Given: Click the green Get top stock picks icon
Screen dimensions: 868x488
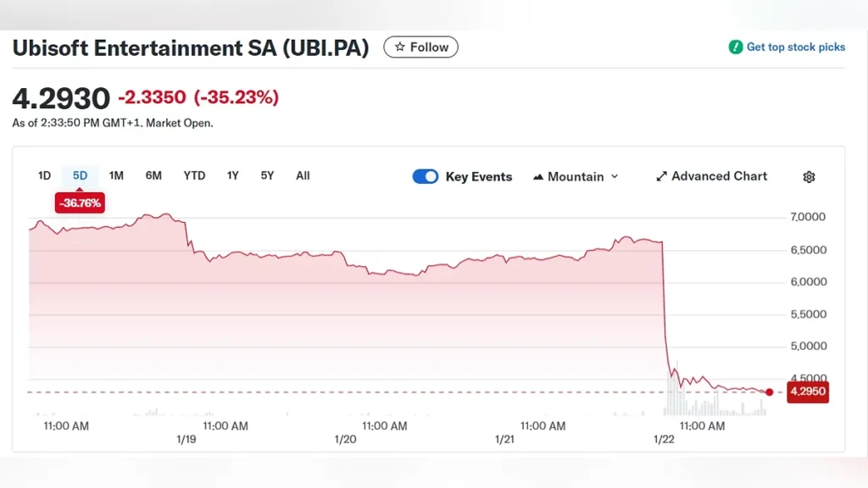Looking at the screenshot, I should [x=736, y=47].
